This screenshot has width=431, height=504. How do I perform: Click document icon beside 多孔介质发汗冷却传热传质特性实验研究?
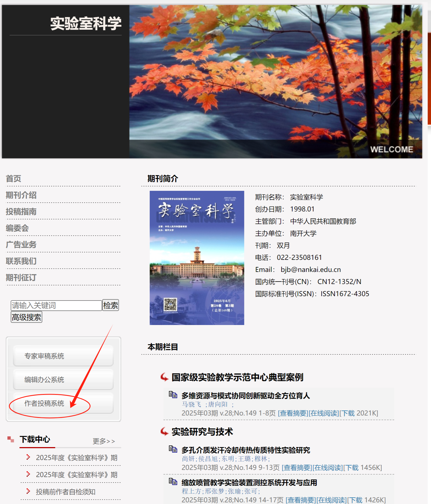173,449
